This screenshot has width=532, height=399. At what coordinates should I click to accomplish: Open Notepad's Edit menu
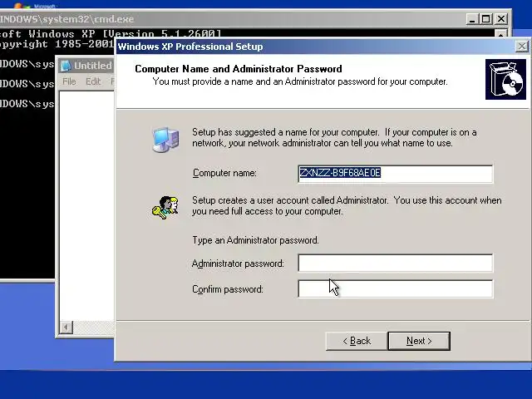click(93, 81)
